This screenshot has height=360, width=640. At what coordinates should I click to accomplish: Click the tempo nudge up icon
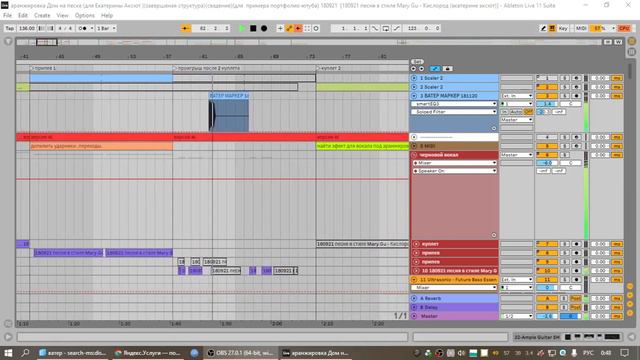(50, 28)
